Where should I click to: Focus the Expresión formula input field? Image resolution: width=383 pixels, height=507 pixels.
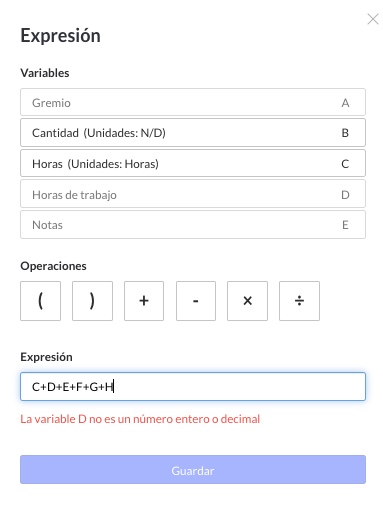pyautogui.click(x=193, y=387)
